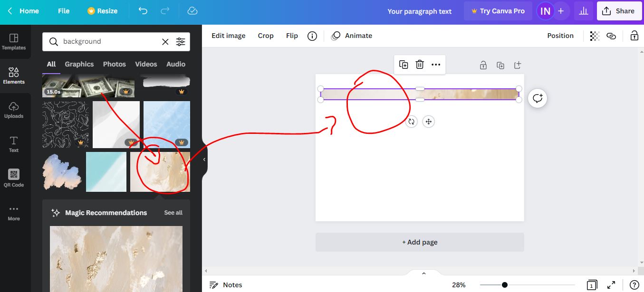Click the See all link

173,213
